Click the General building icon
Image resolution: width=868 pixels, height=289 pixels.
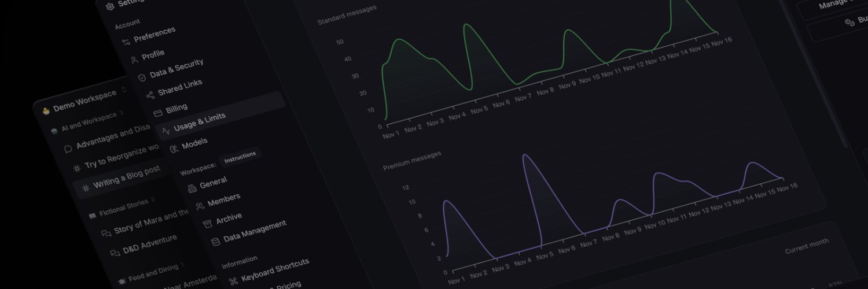192,188
